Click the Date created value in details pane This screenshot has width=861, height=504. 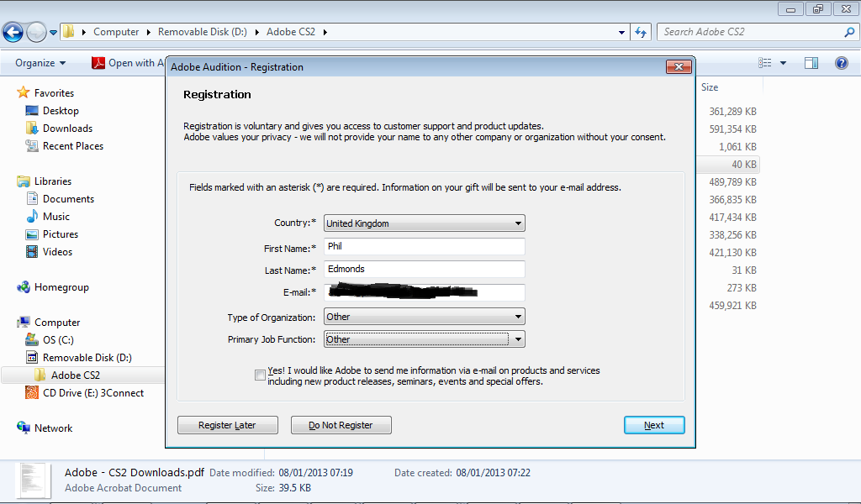tap(493, 473)
